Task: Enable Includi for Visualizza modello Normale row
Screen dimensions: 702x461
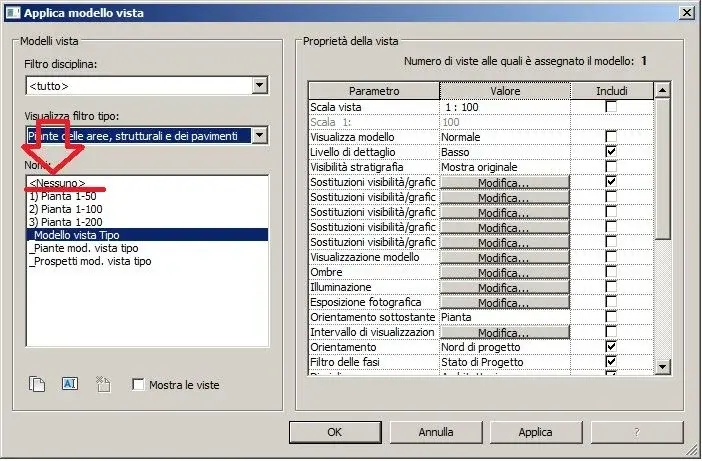Action: [x=611, y=137]
